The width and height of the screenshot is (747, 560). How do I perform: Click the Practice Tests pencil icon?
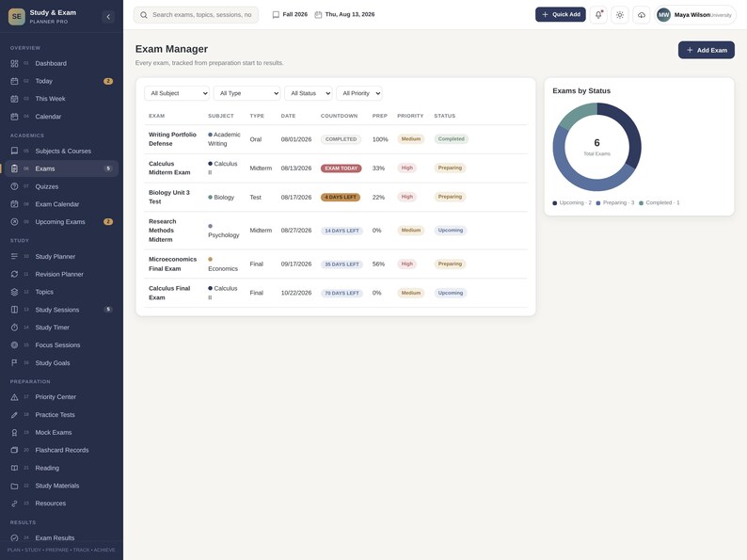[x=14, y=415]
